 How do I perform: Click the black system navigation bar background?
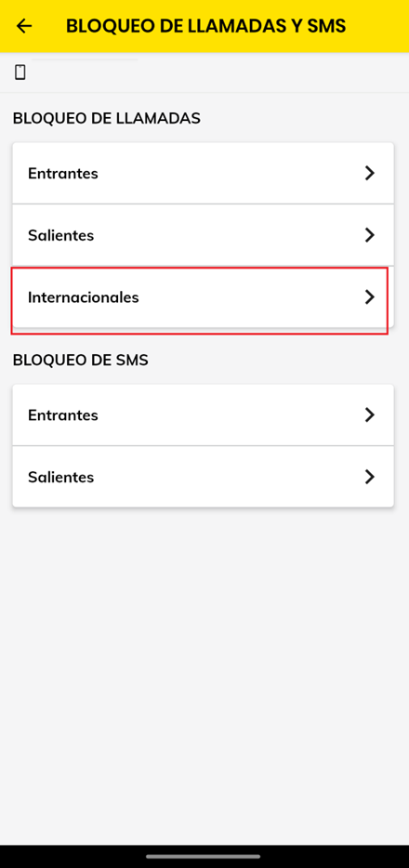coord(332,856)
